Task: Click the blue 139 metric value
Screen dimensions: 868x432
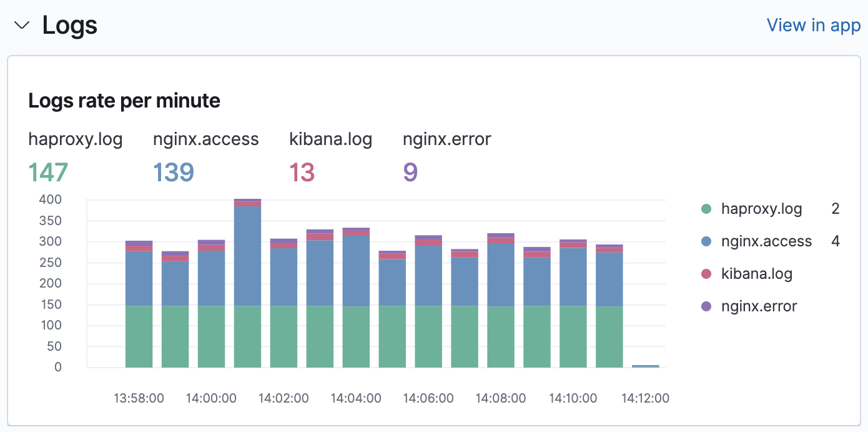Action: pyautogui.click(x=173, y=173)
